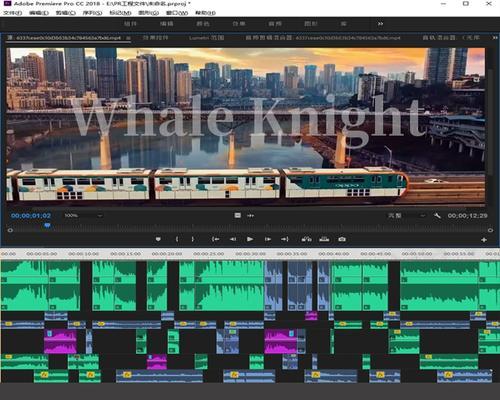
Task: Open the 文件(F) menu
Action: coord(13,13)
